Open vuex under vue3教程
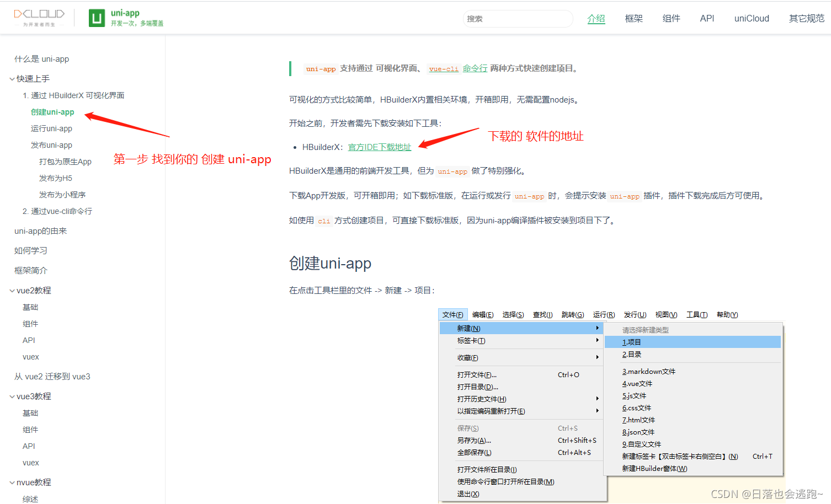The height and width of the screenshot is (504, 831). click(x=31, y=463)
